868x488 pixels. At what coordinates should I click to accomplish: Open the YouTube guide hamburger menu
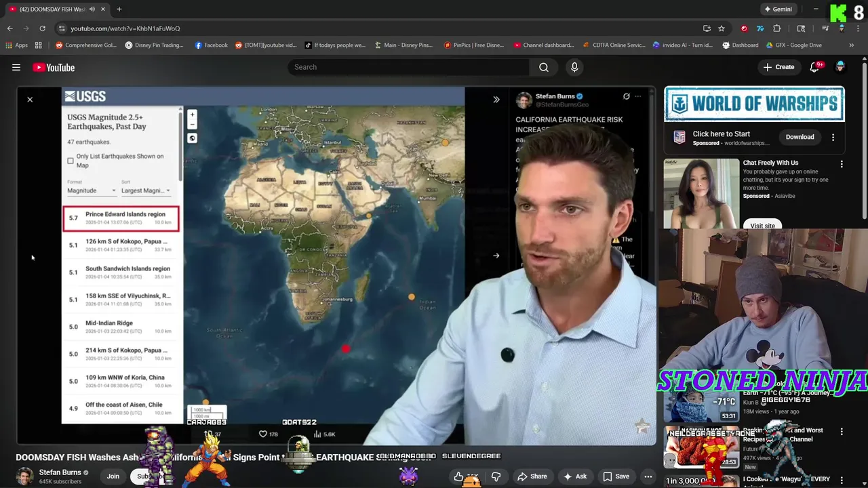(x=16, y=67)
